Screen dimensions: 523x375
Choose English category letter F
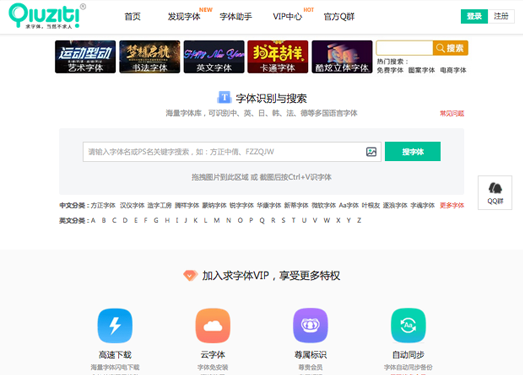[x=145, y=221]
